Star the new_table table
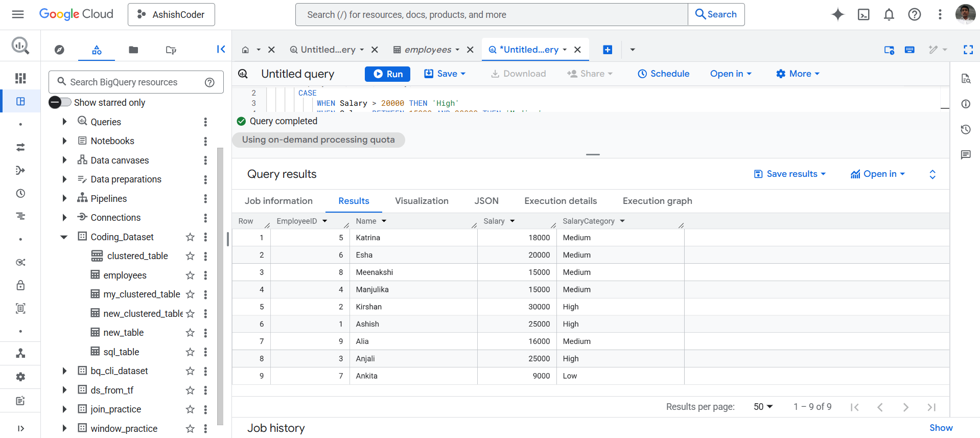The image size is (980, 438). point(190,333)
